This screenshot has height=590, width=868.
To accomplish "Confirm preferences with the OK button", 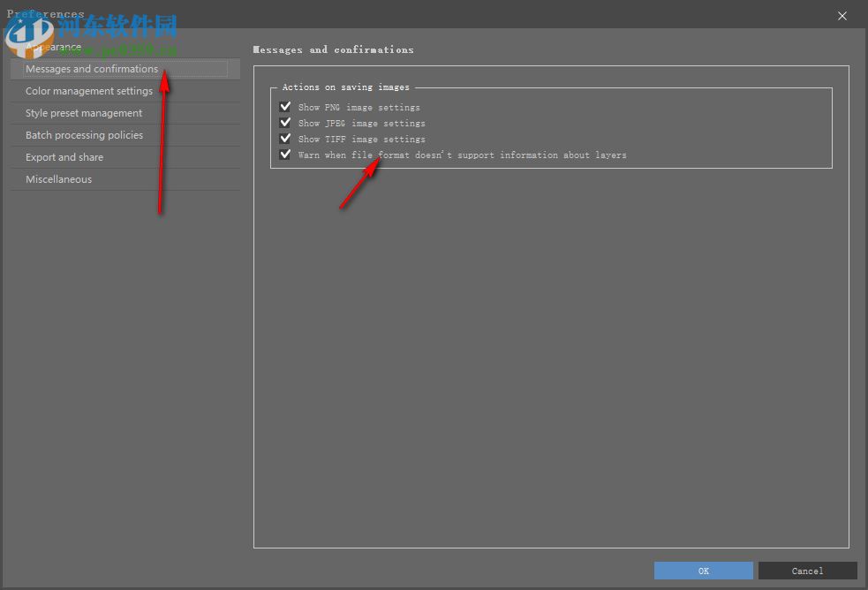I will pos(703,571).
